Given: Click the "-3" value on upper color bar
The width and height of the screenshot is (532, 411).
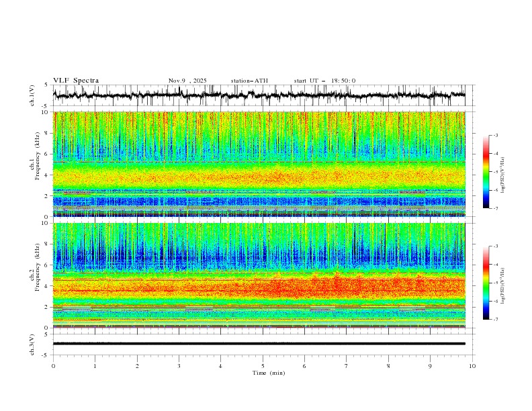Looking at the screenshot, I should coord(495,135).
